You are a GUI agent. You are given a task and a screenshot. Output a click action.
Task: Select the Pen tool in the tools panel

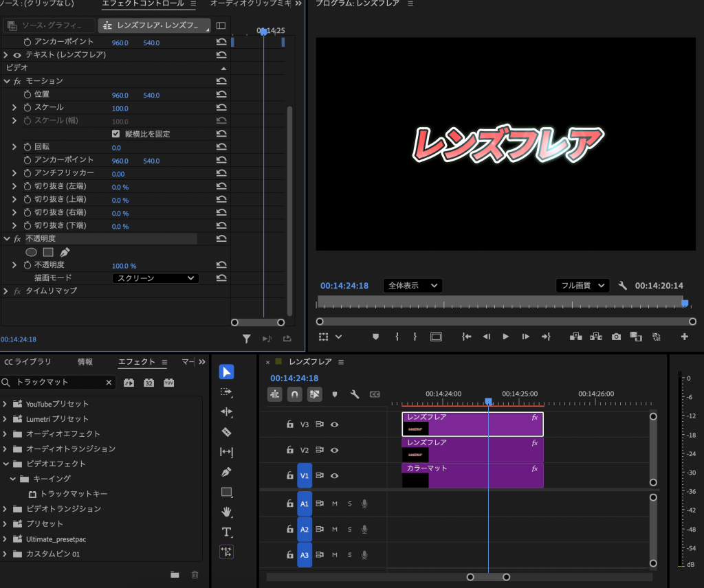click(226, 473)
